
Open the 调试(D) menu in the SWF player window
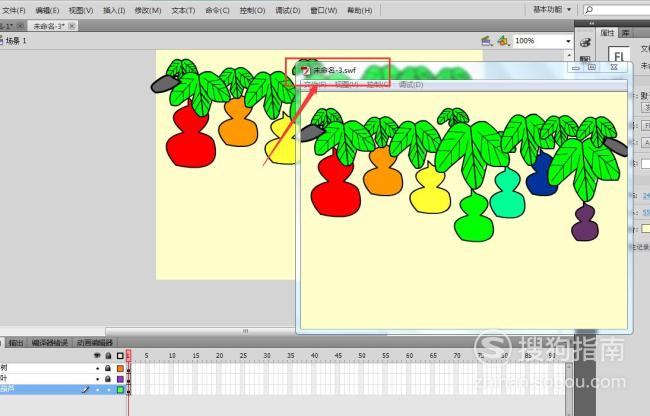[410, 85]
